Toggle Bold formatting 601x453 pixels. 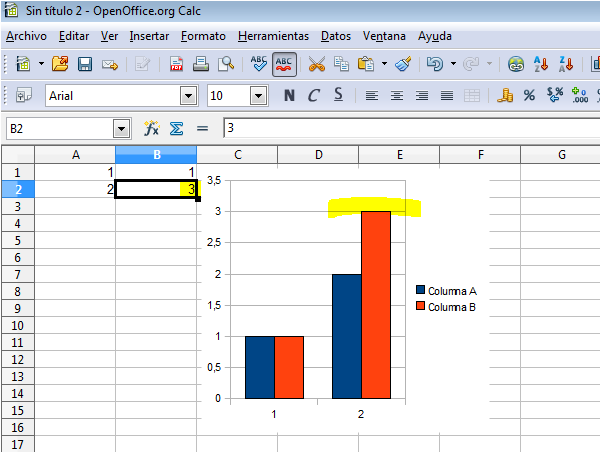pyautogui.click(x=290, y=96)
